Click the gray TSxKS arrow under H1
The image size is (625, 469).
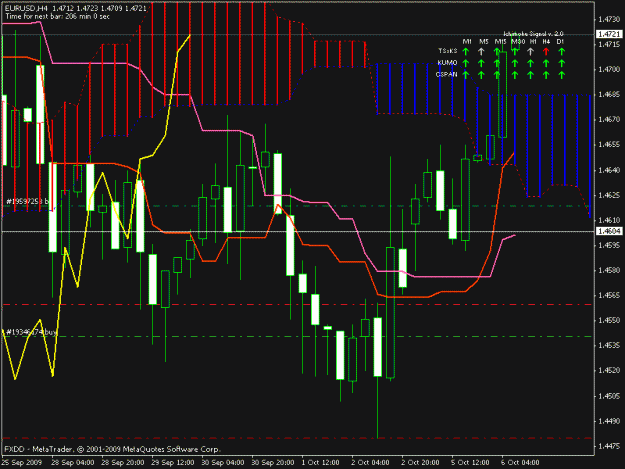530,51
